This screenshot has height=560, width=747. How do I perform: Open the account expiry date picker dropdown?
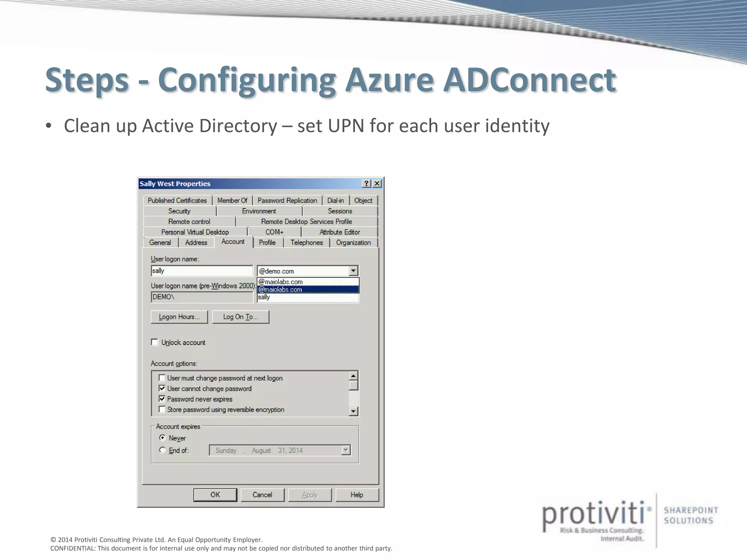coord(345,450)
